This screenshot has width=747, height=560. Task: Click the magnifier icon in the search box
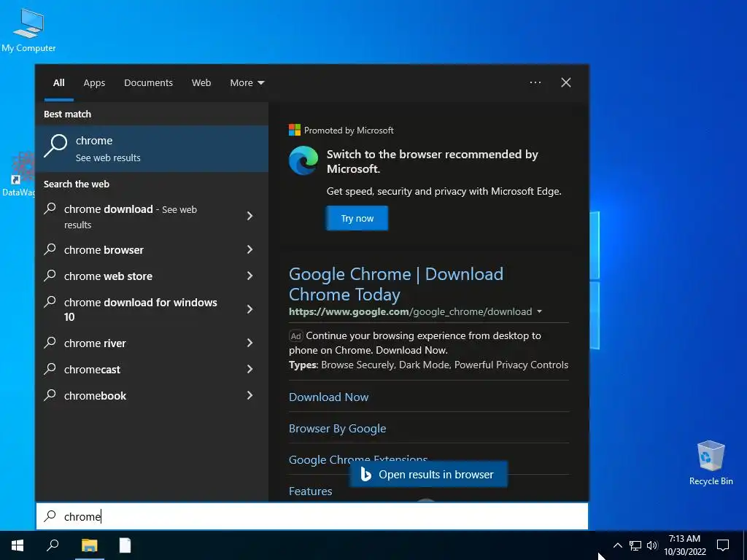(x=50, y=516)
